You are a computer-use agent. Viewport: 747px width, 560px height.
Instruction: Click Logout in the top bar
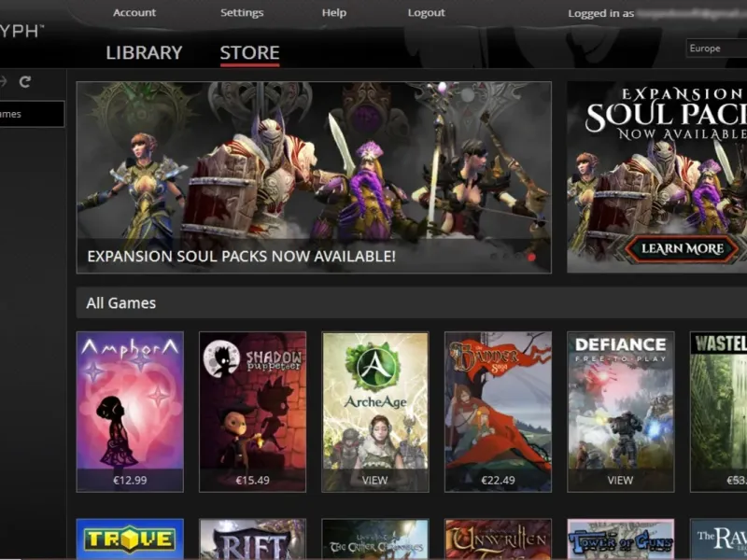point(427,13)
